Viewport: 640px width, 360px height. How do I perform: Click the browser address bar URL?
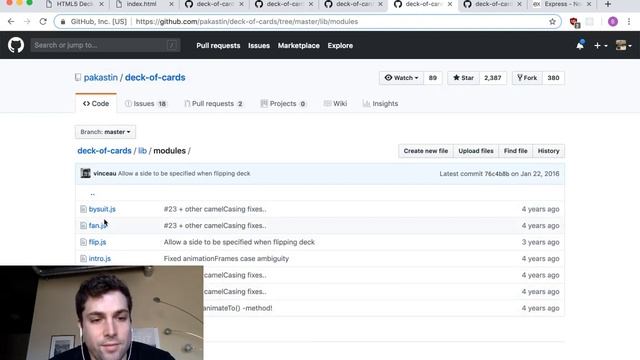[x=247, y=22]
